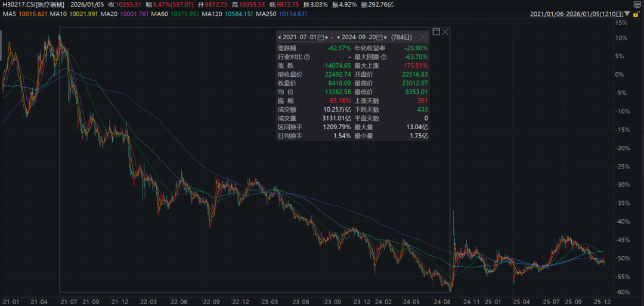The width and height of the screenshot is (644, 306).
Task: Click the H30217.CSI医疗器械 index title
Action: [32, 4]
